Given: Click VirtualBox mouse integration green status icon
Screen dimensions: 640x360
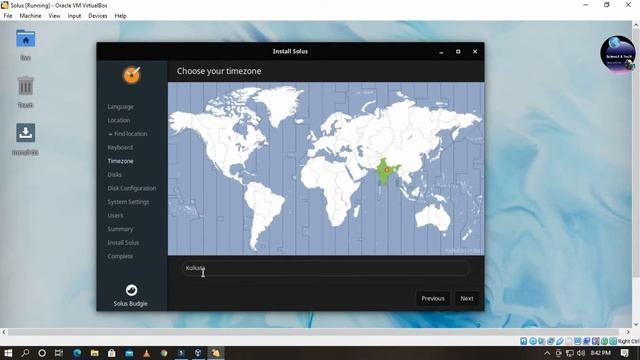Looking at the screenshot, I should point(604,341).
